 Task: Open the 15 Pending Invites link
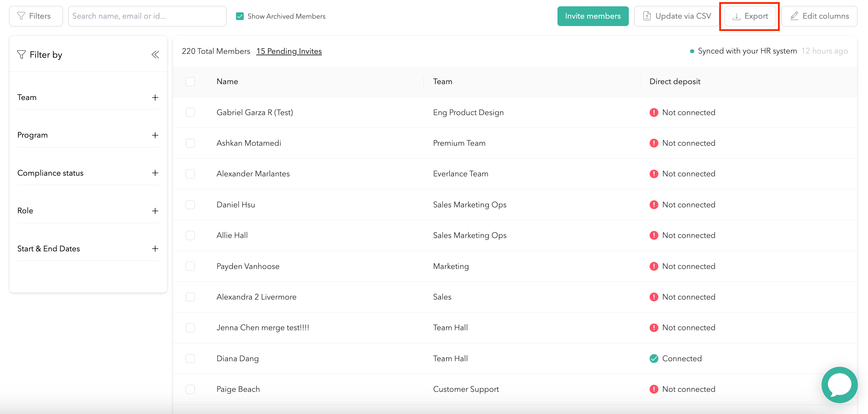coord(289,51)
